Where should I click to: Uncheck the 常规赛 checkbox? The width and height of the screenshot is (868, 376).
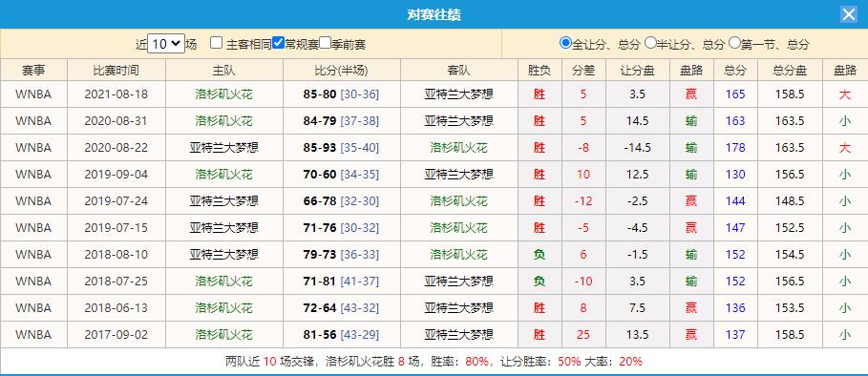(x=279, y=43)
